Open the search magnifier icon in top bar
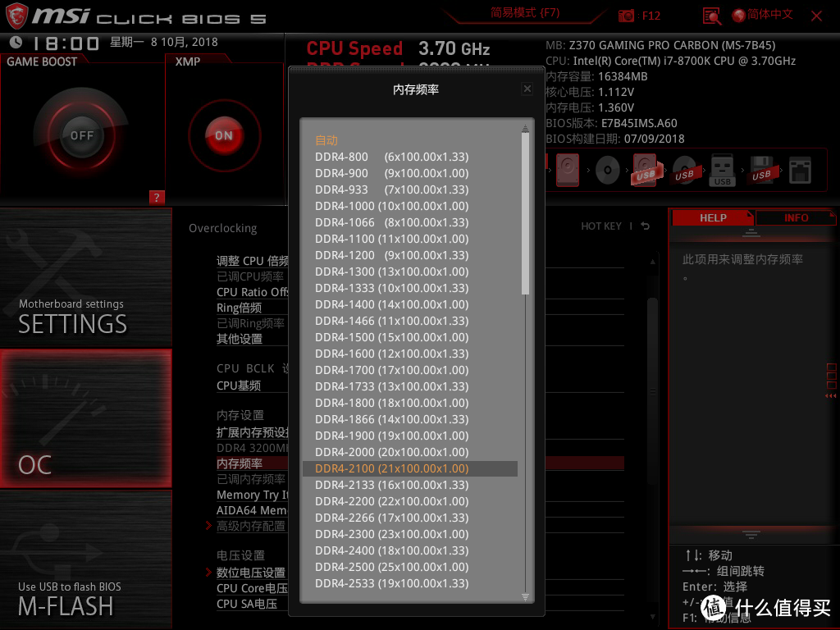The width and height of the screenshot is (840, 630). tap(711, 16)
